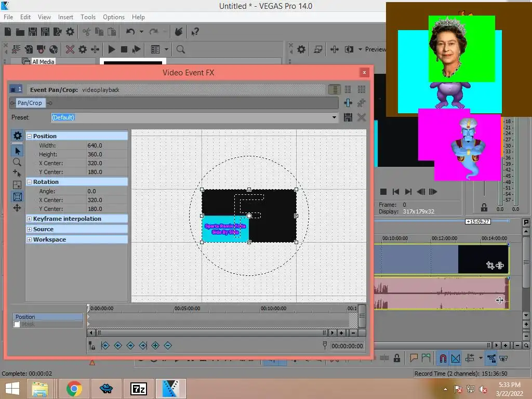This screenshot has height=399, width=532.
Task: Toggle Move Freely cross-arrow button
Action: point(17,208)
